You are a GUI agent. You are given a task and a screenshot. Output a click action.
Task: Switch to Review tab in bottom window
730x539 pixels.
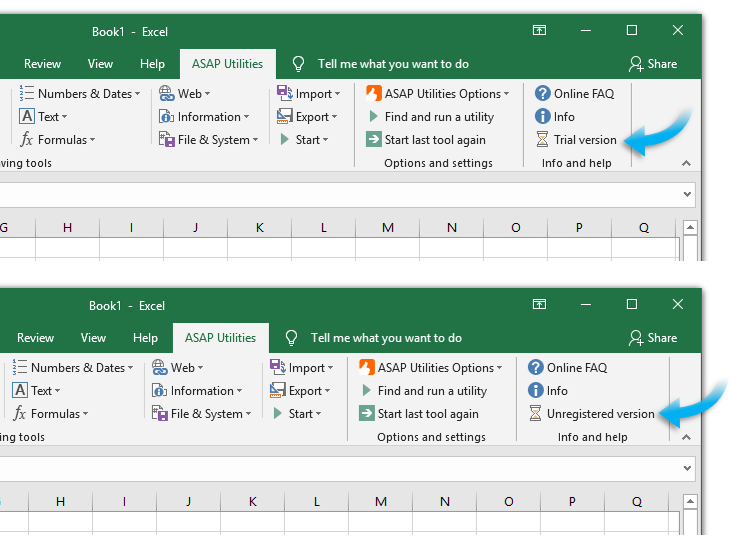(x=35, y=337)
